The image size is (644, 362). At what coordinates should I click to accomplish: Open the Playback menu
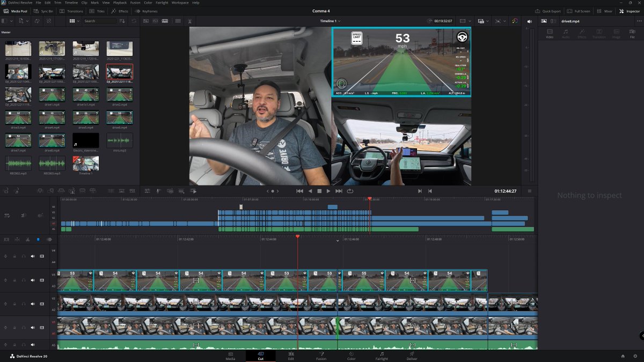pyautogui.click(x=120, y=3)
